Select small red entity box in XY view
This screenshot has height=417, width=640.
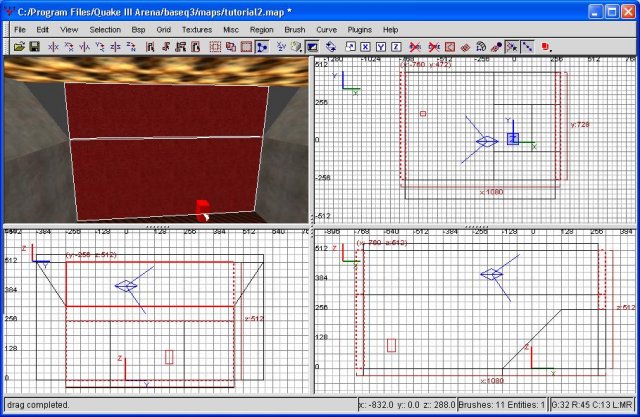pos(423,113)
